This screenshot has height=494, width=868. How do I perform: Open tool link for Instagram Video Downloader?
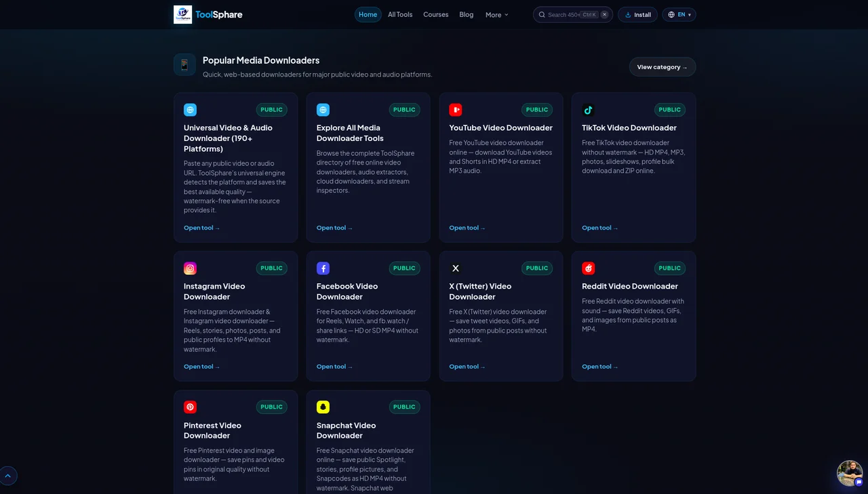202,367
